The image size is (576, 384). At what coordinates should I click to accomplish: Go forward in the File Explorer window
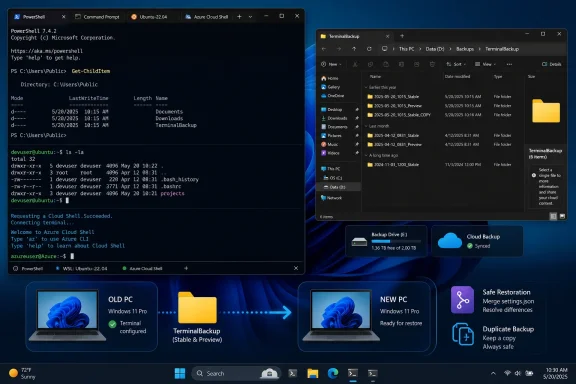(339, 49)
